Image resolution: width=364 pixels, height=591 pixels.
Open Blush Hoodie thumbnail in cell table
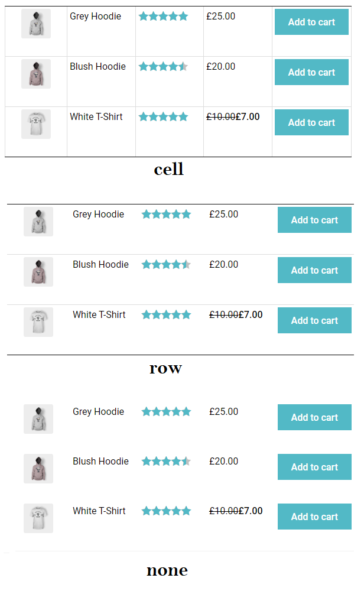coord(36,74)
